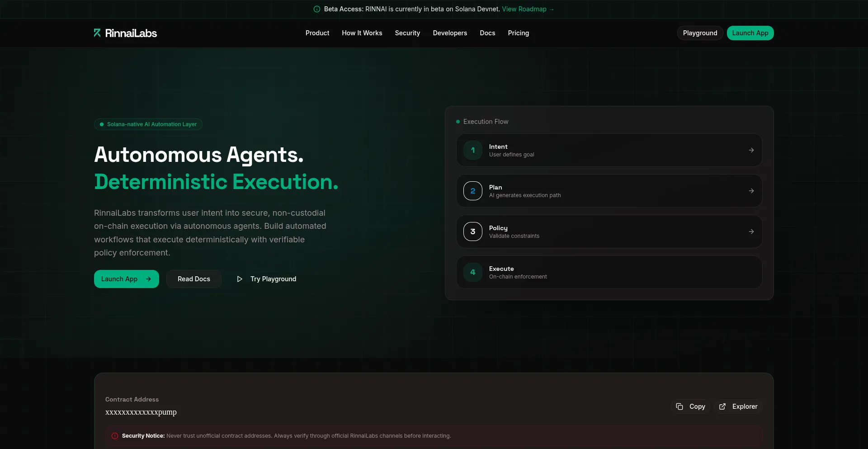868x449 pixels.
Task: Click the security notice warning icon
Action: click(x=115, y=436)
